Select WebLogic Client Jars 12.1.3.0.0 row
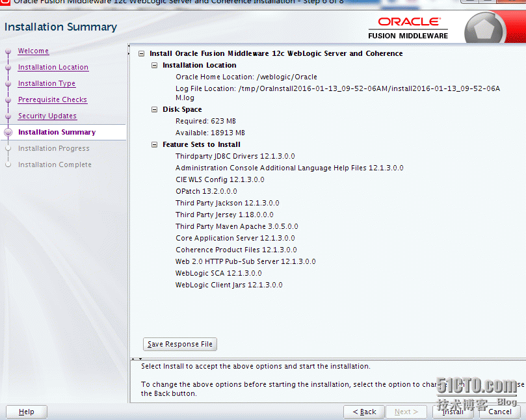The image size is (526, 420). coord(229,285)
